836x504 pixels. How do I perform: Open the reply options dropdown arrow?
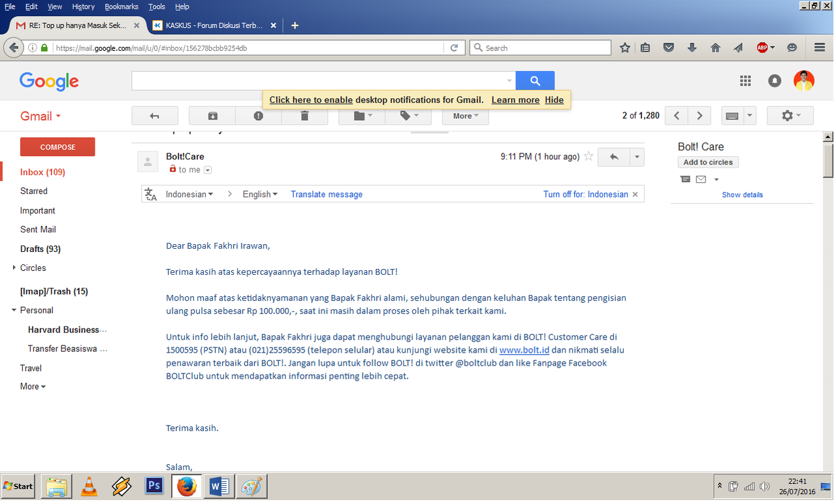637,157
